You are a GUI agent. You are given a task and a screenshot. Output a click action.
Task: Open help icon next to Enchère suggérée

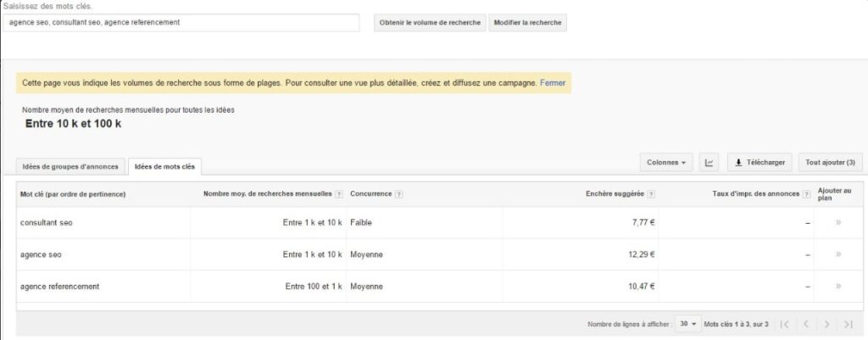click(x=651, y=194)
